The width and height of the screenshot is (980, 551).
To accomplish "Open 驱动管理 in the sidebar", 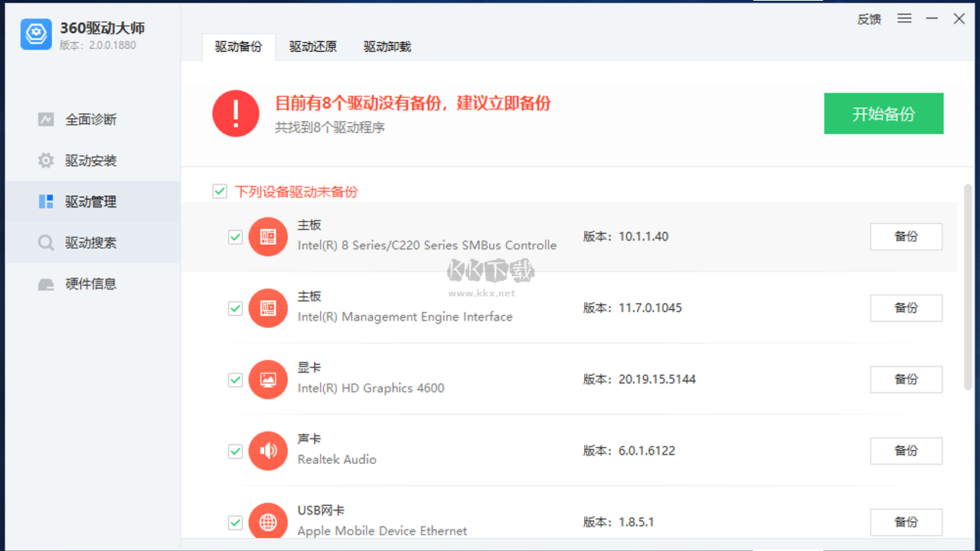I will click(93, 201).
